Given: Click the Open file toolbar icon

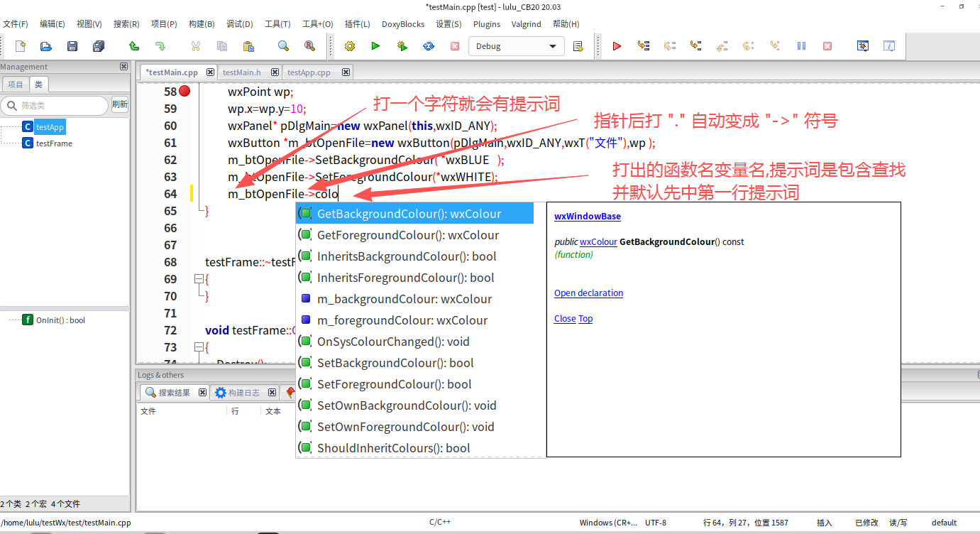Looking at the screenshot, I should click(x=46, y=46).
